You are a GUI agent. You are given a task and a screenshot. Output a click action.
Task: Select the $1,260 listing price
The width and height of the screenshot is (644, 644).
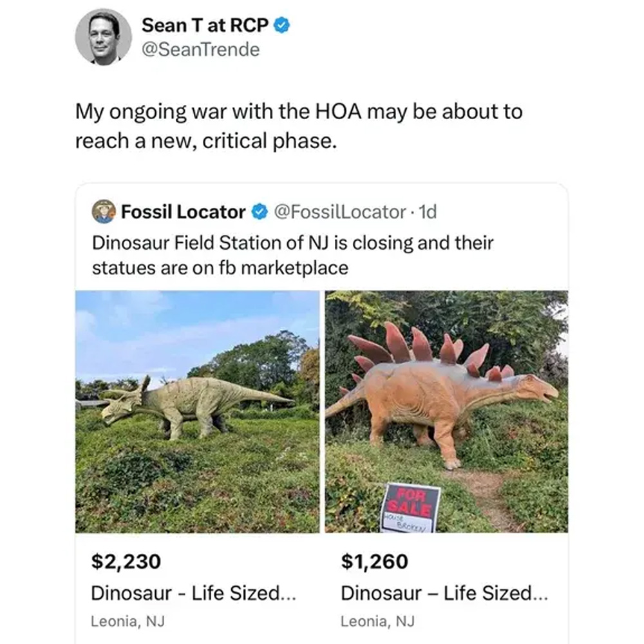tap(374, 562)
